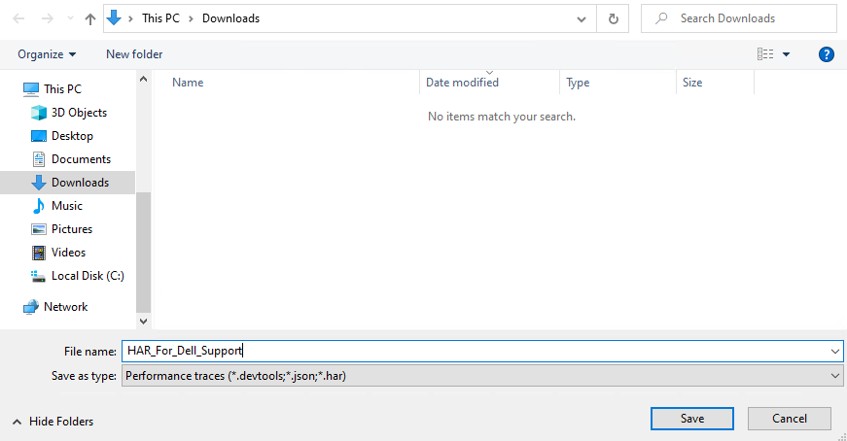The image size is (847, 441).
Task: Select This PC in navigation tree
Action: 63,89
